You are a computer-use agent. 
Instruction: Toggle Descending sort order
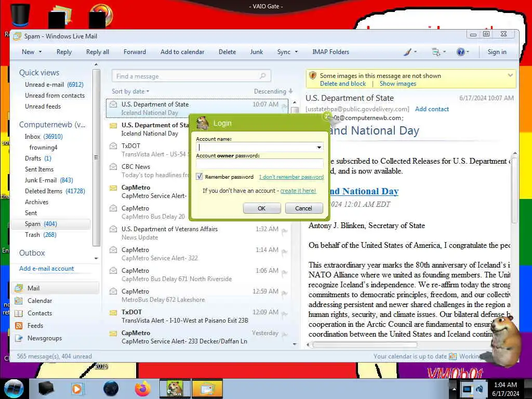(x=273, y=91)
